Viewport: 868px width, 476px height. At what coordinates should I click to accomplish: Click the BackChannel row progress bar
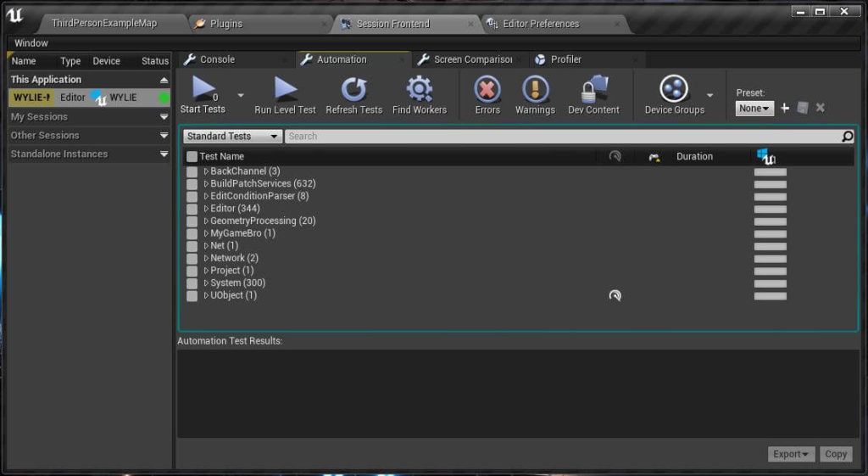pos(770,172)
